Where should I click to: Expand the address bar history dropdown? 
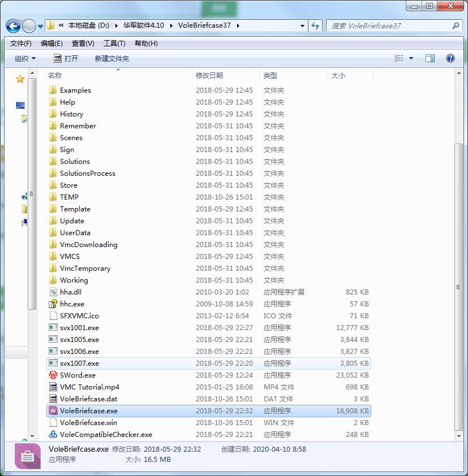click(302, 26)
